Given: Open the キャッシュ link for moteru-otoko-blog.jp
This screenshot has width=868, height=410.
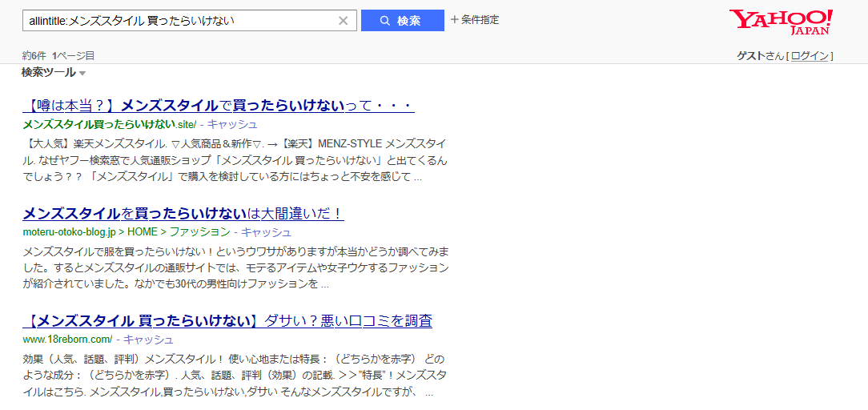Looking at the screenshot, I should [x=267, y=232].
